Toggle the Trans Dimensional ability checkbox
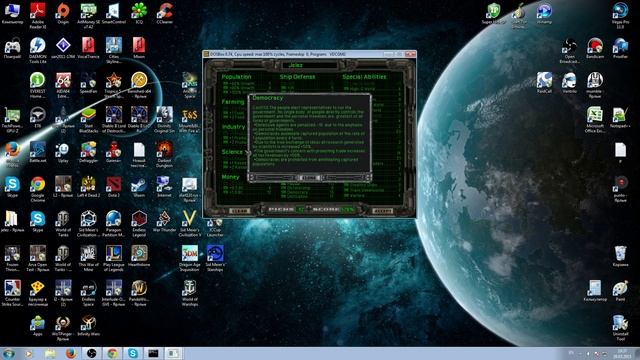Image resolution: width=640 pixels, height=360 pixels. (346, 190)
